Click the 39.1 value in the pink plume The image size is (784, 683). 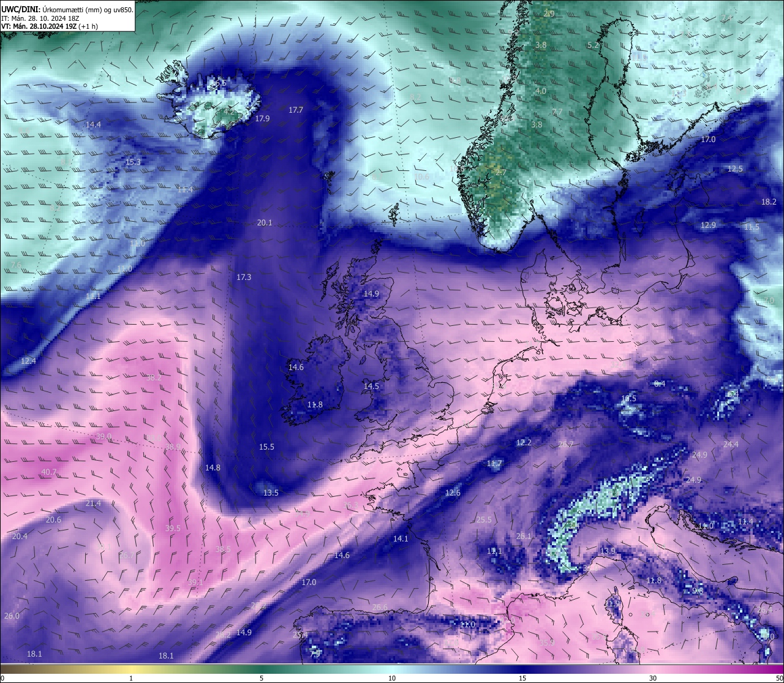pos(194,582)
